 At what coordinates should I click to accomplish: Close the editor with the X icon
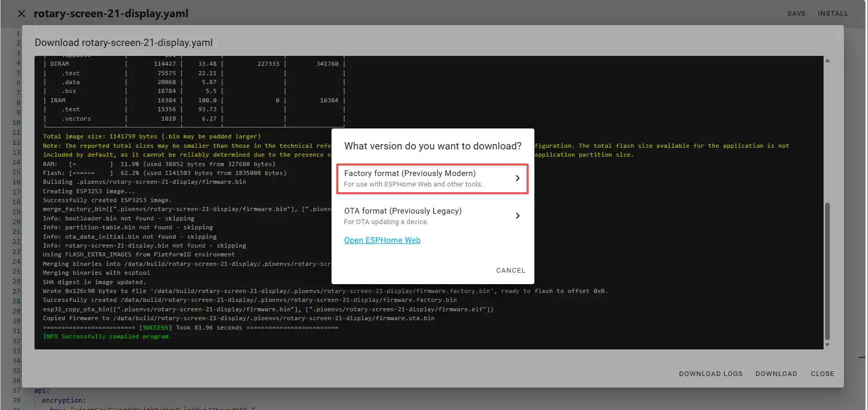point(21,14)
